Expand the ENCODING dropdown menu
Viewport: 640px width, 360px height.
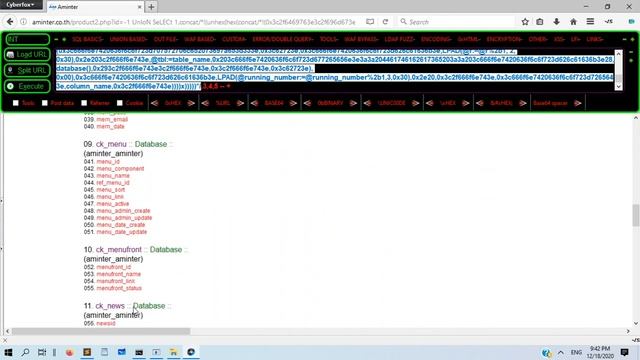click(x=436, y=39)
